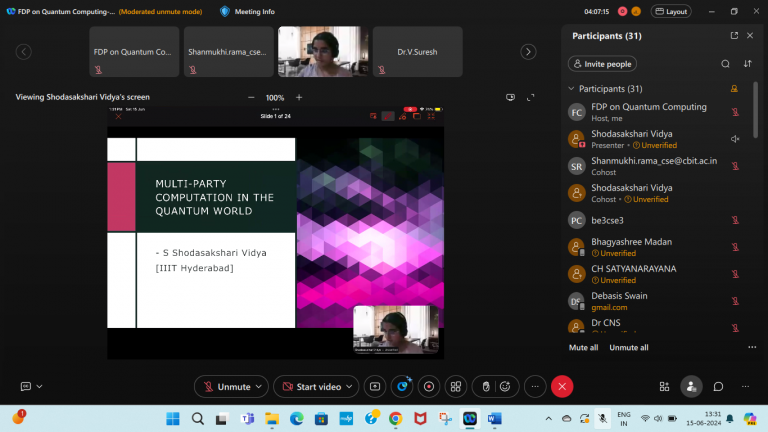Viewport: 768px width, 432px height.
Task: Toggle Start video camera button
Action: pos(310,386)
